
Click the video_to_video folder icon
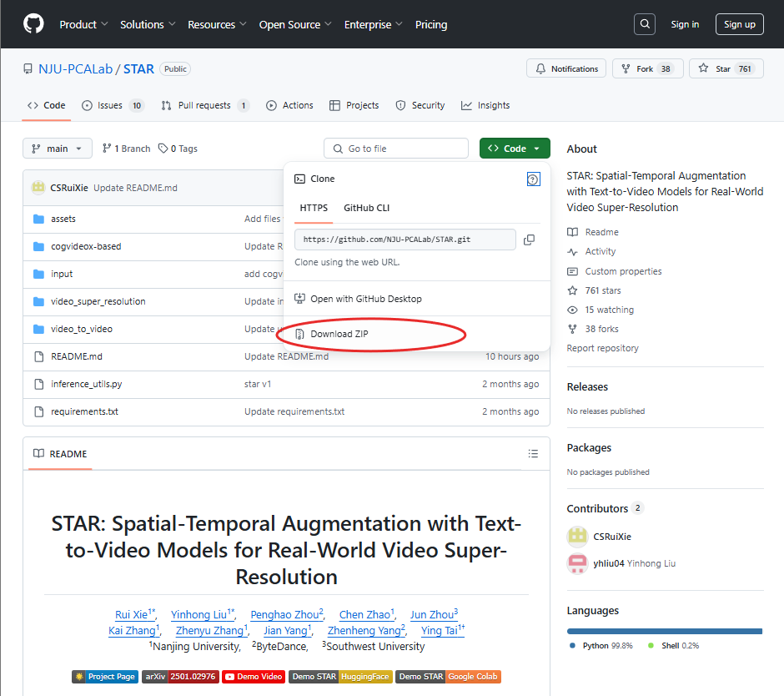pos(38,329)
